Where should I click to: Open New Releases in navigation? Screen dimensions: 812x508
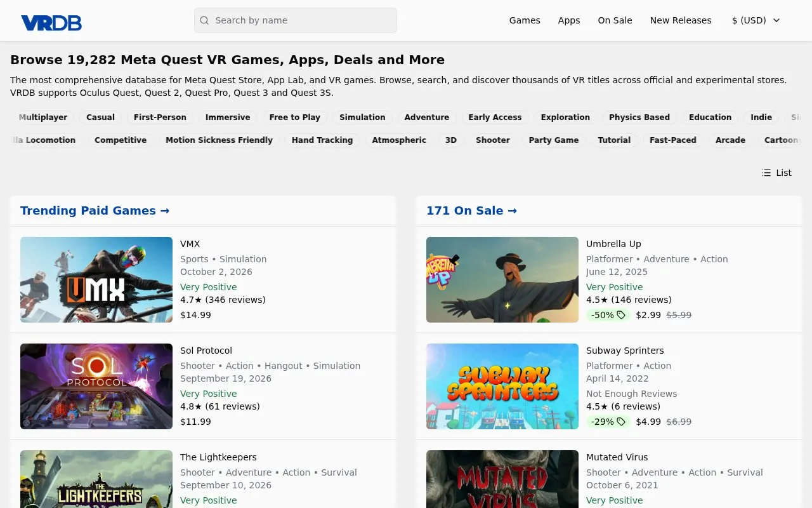coord(681,20)
